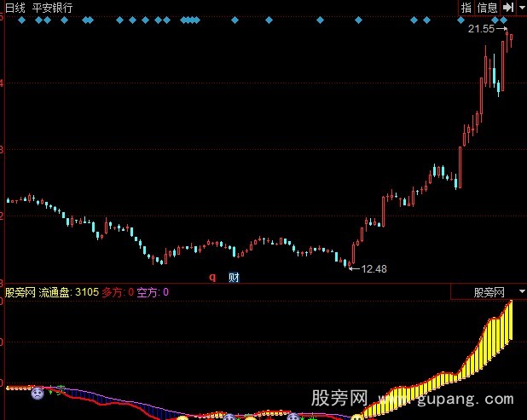Viewport: 527px width, 420px height.
Task: Click the blue diamond above the 财 marker
Action: point(235,20)
